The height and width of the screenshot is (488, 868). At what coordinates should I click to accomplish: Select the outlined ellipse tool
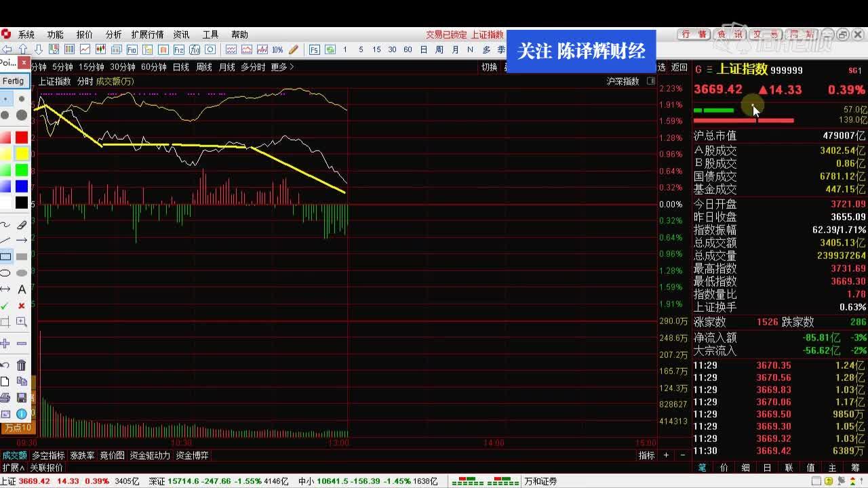pos(5,273)
